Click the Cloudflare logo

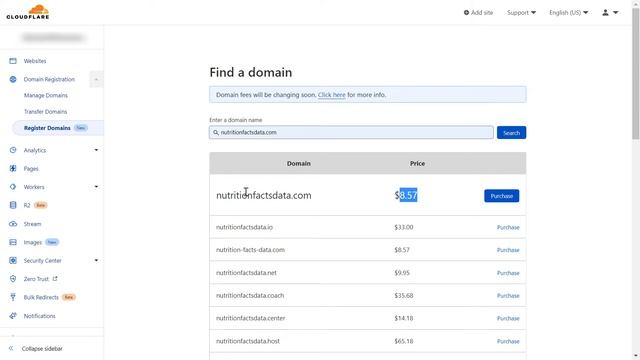(x=28, y=12)
